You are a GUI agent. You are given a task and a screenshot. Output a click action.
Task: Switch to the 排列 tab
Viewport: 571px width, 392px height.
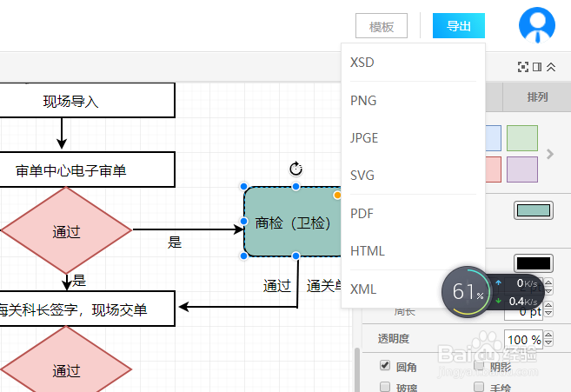click(x=537, y=97)
